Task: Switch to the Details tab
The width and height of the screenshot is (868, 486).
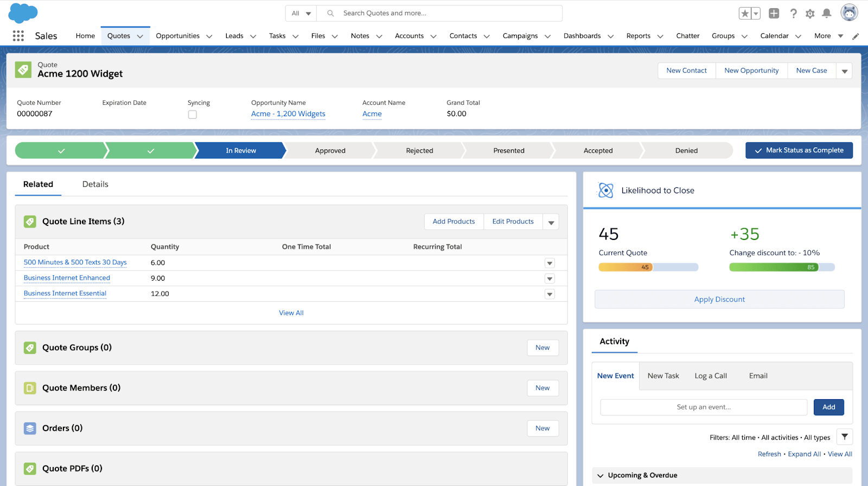Action: coord(95,185)
